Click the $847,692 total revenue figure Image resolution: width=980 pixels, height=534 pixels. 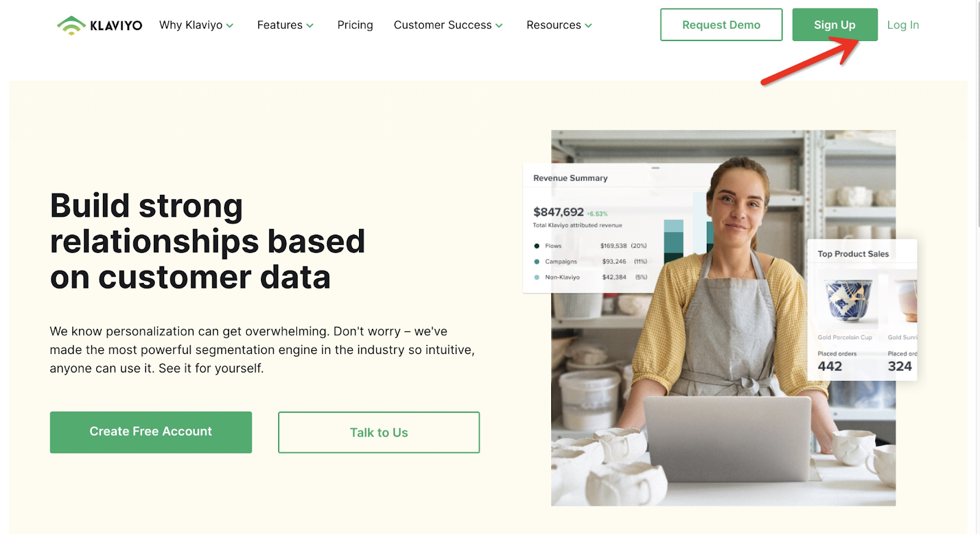(x=558, y=212)
